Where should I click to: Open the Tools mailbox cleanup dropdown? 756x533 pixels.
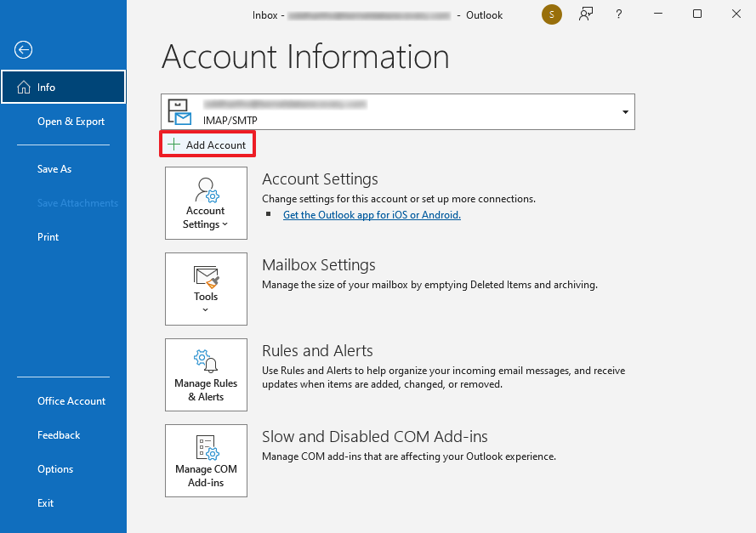click(206, 289)
